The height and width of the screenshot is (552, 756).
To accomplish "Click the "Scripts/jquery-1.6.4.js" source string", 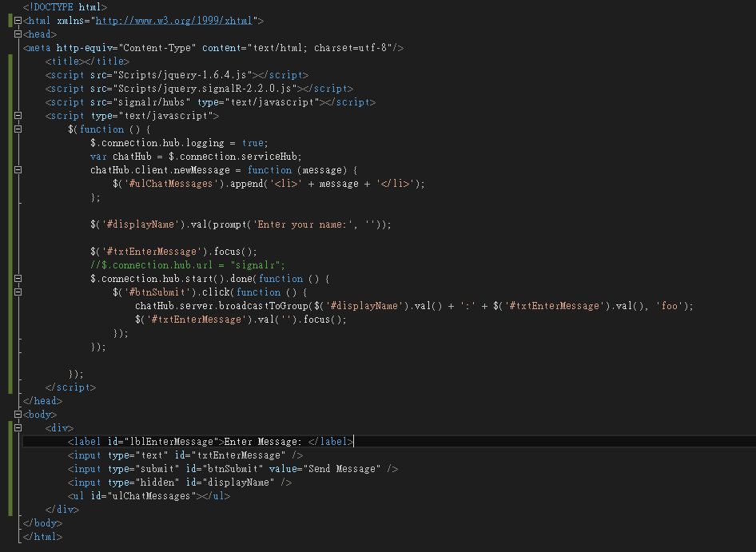I will pos(183,75).
